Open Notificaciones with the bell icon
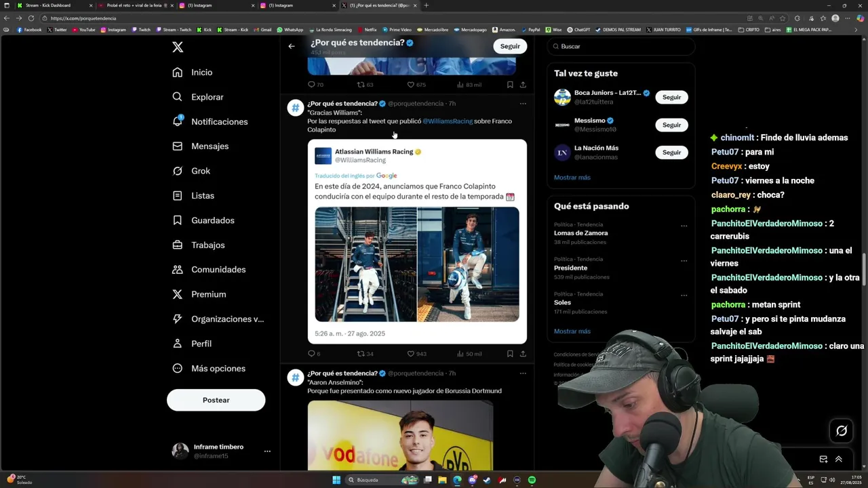868x488 pixels. click(210, 122)
